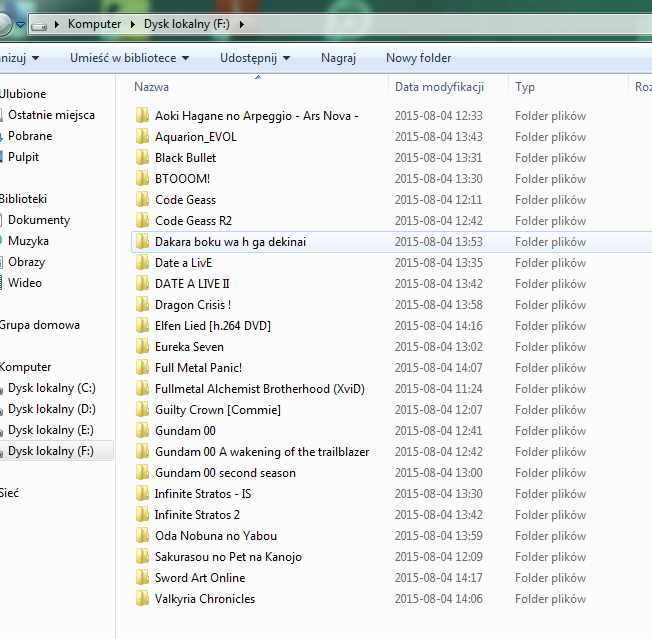Open Muzyka library in sidebar

[28, 241]
